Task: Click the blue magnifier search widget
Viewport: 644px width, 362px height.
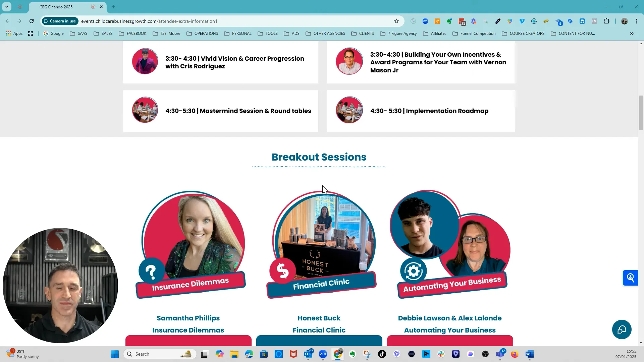Action: (630, 278)
